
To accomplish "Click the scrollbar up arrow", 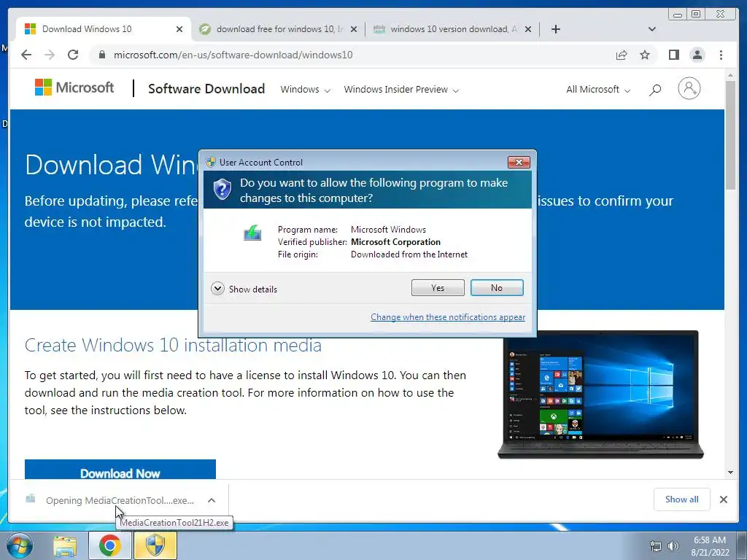I will (730, 75).
